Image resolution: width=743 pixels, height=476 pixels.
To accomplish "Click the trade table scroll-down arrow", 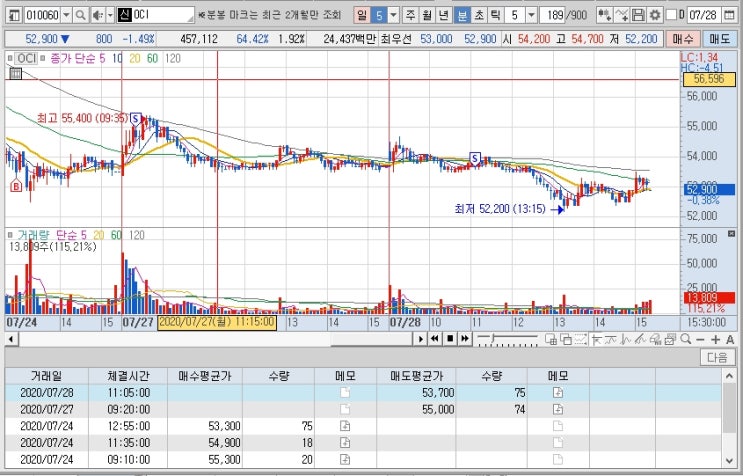I will [x=729, y=460].
